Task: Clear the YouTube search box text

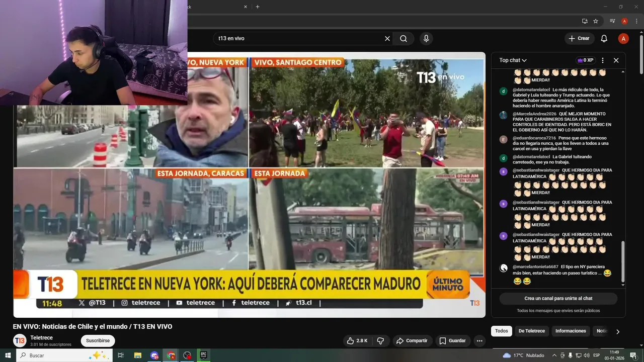Action: (x=387, y=39)
